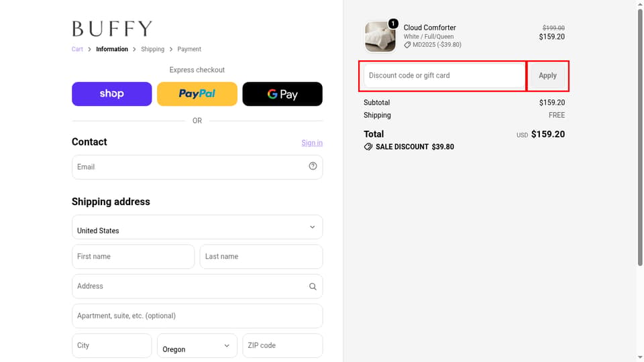This screenshot has height=362, width=644.
Task: Pay with Shop Pay express button
Action: click(112, 94)
